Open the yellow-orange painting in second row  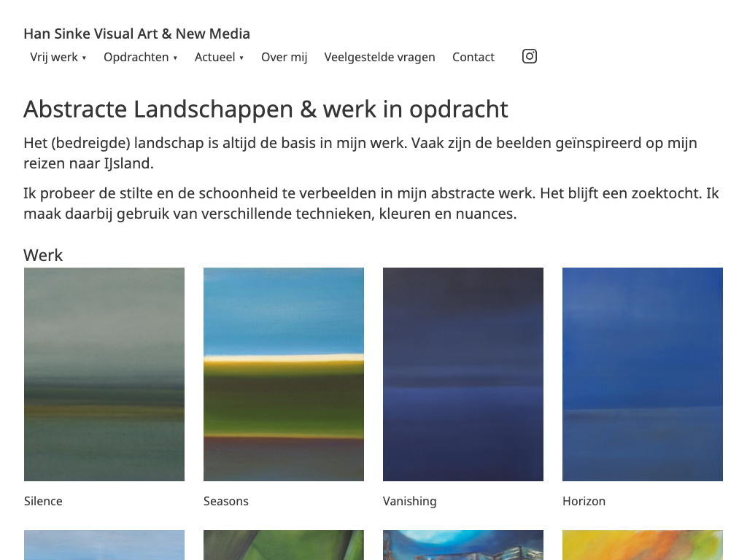643,545
